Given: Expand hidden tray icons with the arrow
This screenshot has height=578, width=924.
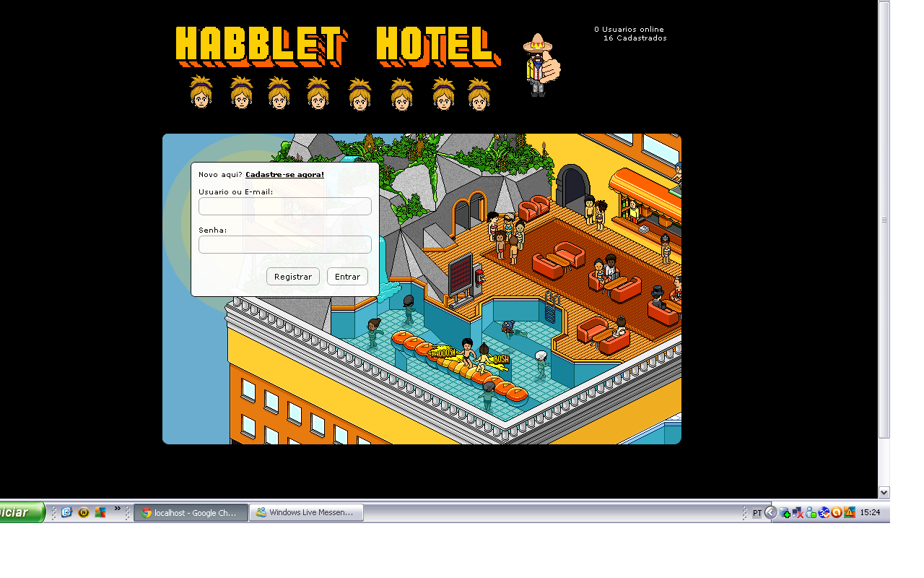Looking at the screenshot, I should 770,512.
